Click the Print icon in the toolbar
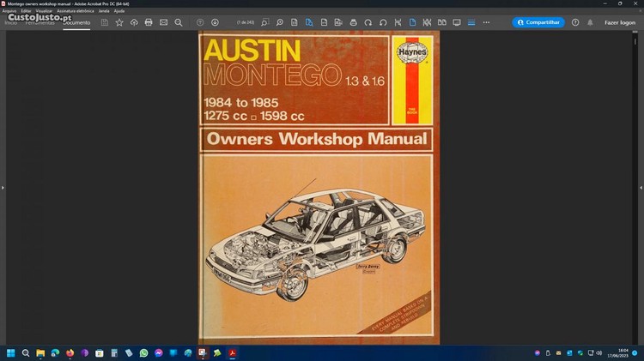The image size is (644, 361). pyautogui.click(x=149, y=22)
